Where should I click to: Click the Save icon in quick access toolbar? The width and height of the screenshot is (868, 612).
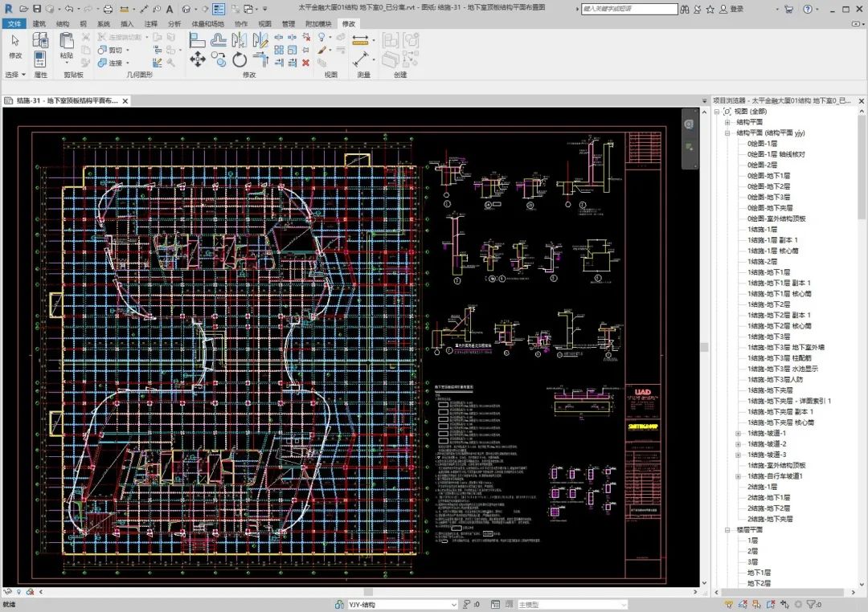click(x=37, y=9)
